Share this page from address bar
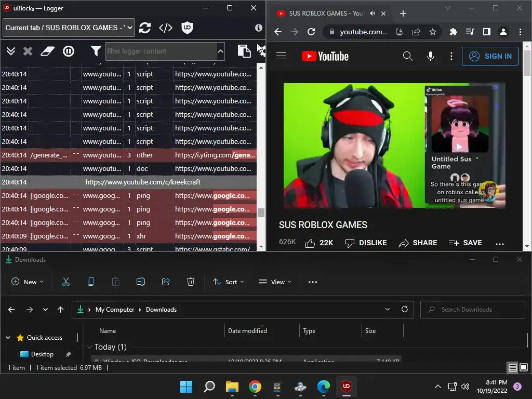 pos(416,32)
